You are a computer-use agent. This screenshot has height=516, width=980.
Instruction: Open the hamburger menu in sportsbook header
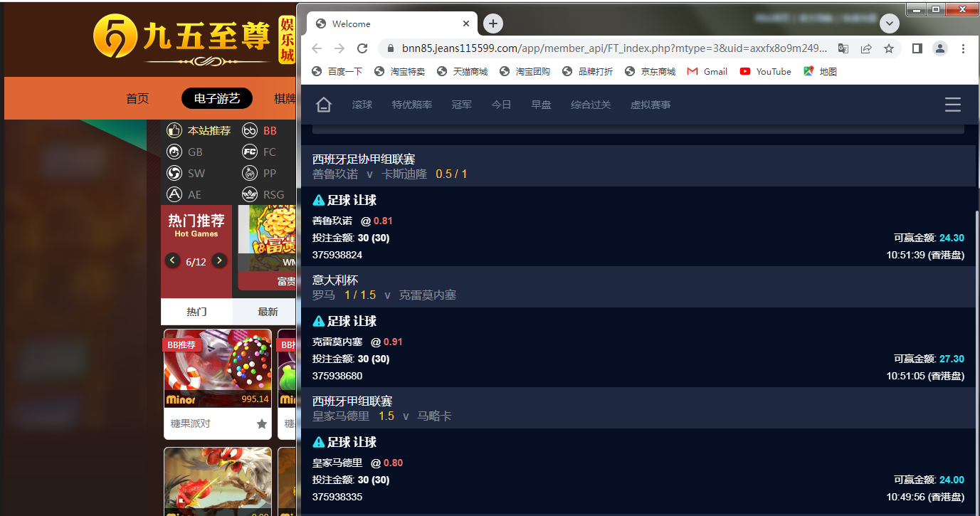pyautogui.click(x=953, y=105)
